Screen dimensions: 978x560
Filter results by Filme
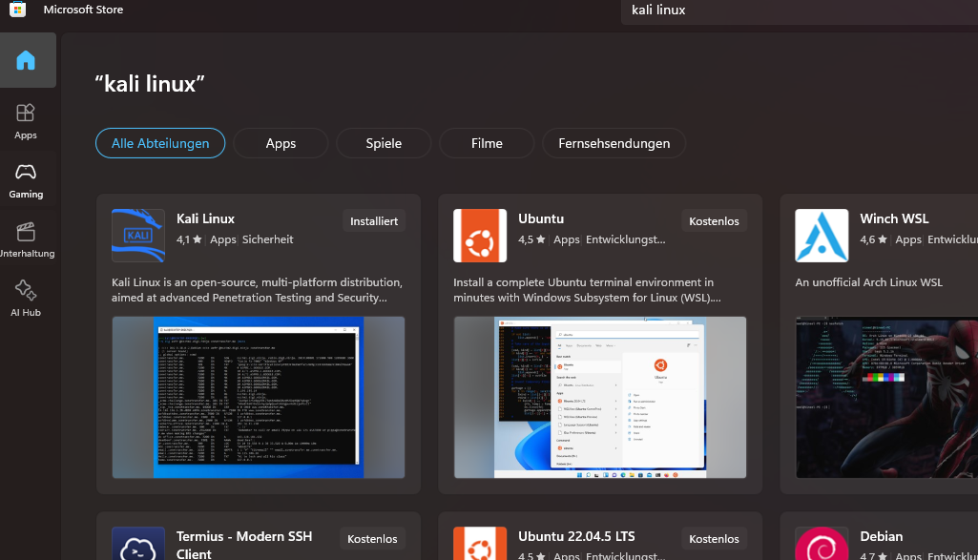(x=487, y=143)
